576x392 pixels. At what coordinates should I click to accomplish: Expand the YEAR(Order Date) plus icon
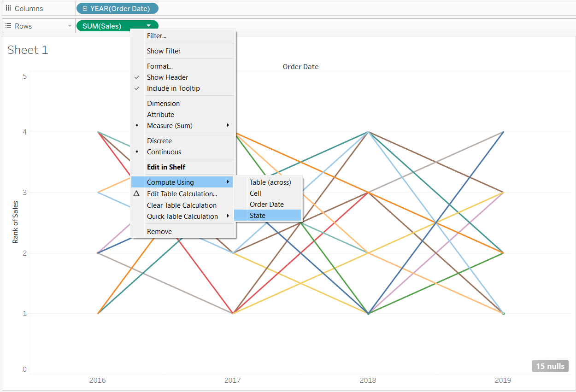[85, 8]
